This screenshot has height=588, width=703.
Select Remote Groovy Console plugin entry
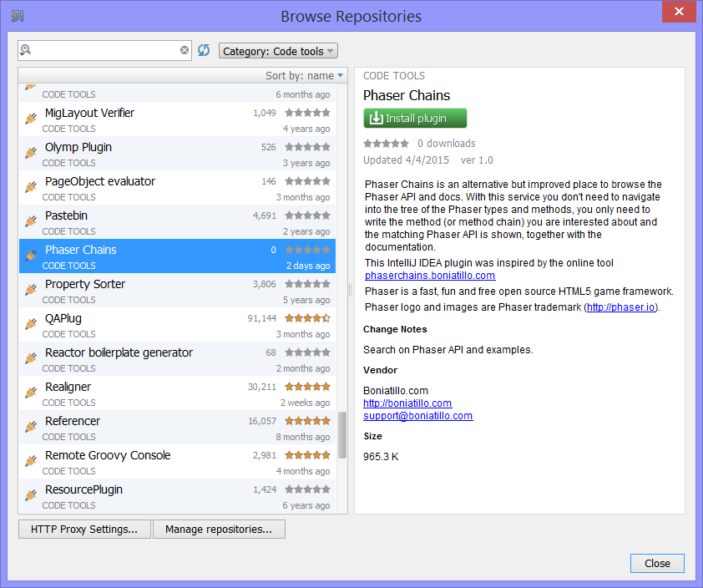177,463
